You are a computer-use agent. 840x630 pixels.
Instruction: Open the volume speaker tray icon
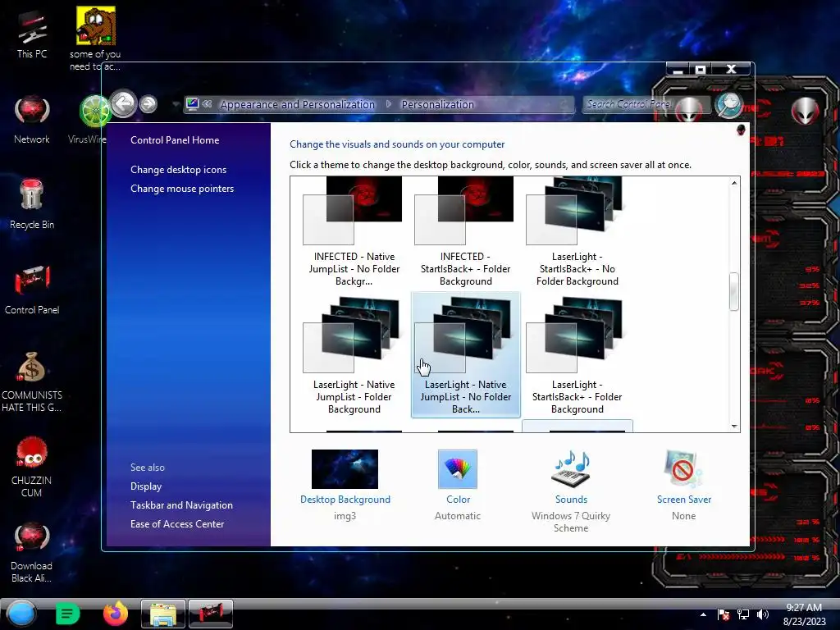[763, 614]
